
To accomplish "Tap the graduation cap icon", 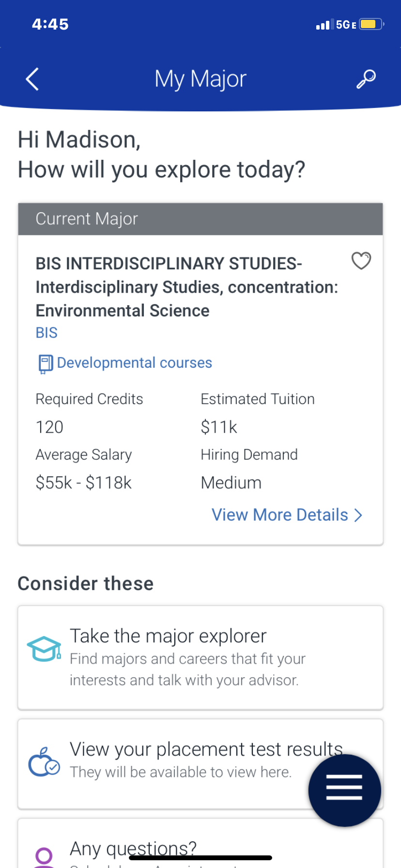I will pyautogui.click(x=44, y=649).
